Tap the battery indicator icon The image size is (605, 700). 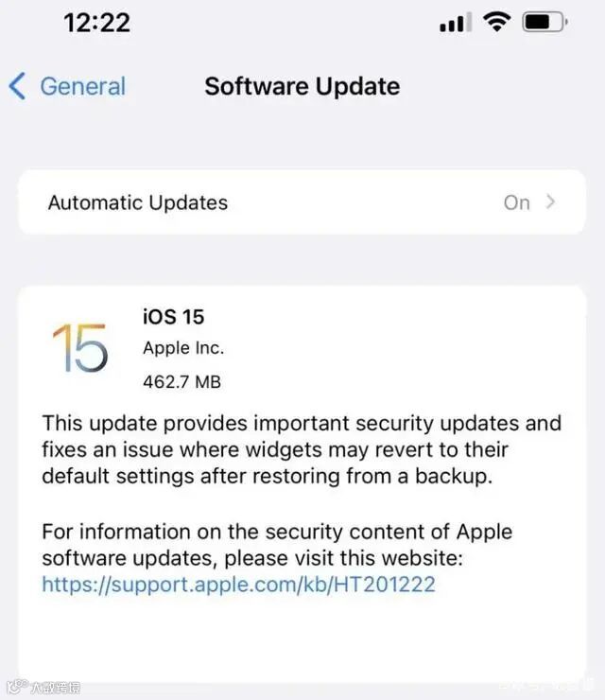point(544,22)
